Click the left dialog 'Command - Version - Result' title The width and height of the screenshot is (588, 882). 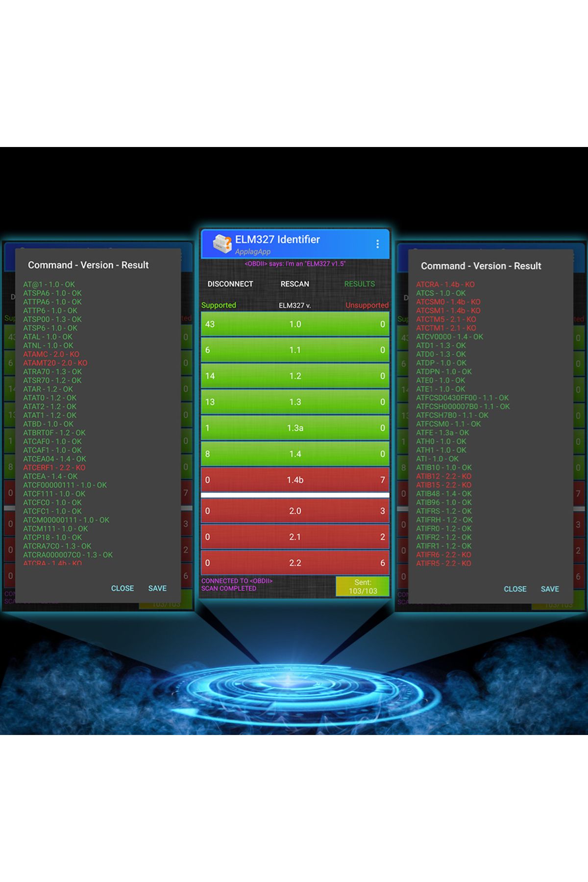[x=88, y=265]
